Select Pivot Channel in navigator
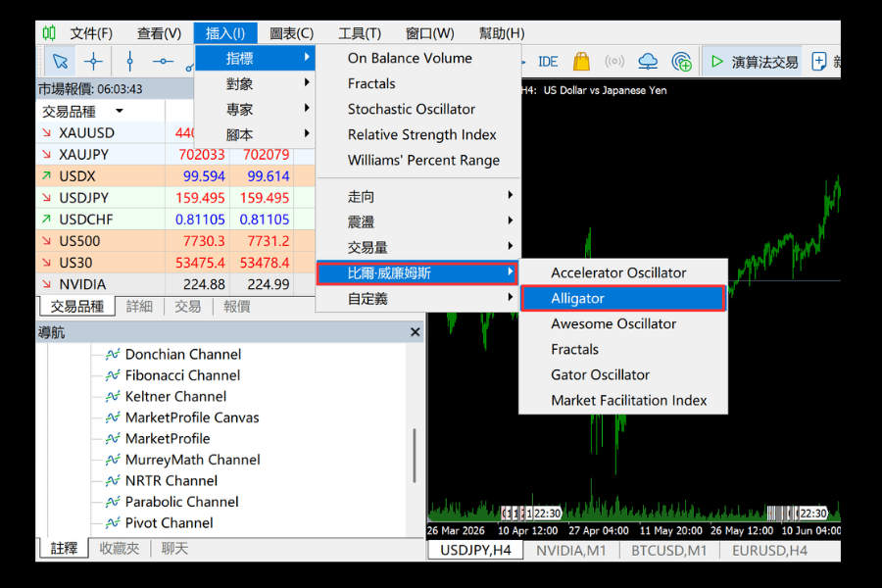This screenshot has height=588, width=882. (x=169, y=523)
